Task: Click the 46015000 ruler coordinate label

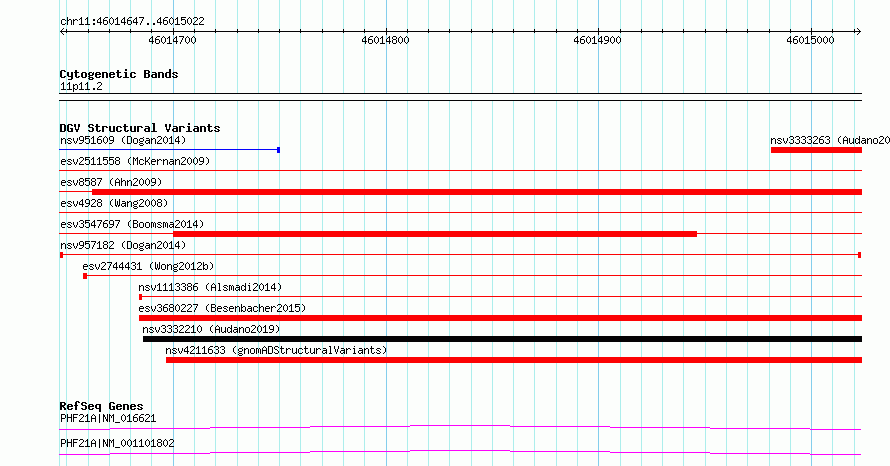Action: (x=810, y=40)
